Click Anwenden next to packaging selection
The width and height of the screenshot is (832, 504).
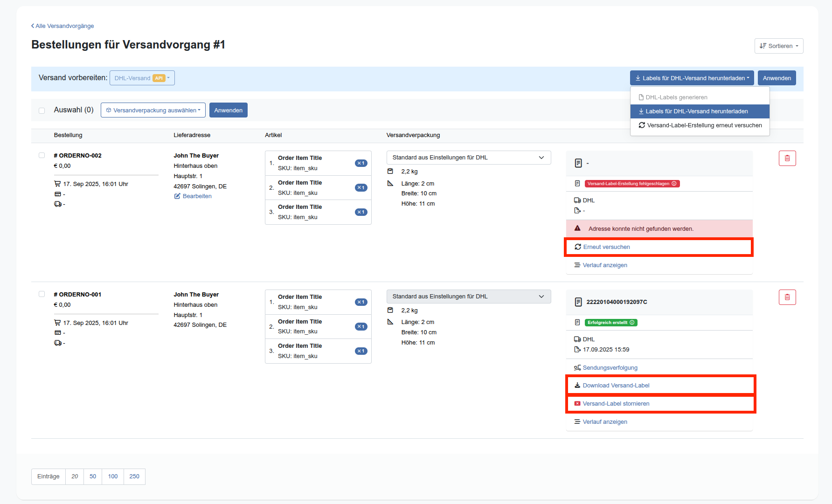(229, 110)
